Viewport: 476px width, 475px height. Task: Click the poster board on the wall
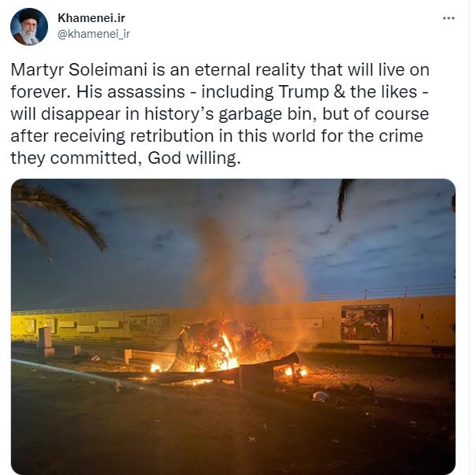(366, 324)
